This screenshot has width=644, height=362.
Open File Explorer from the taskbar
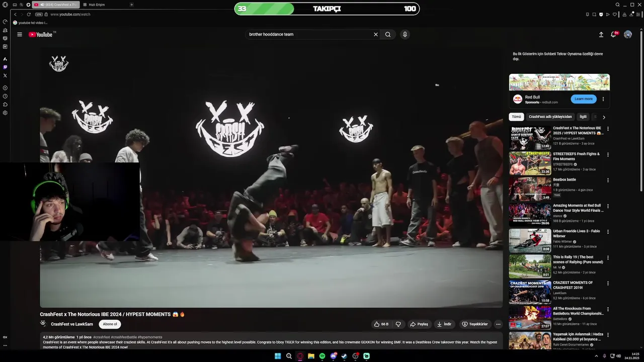(x=311, y=356)
